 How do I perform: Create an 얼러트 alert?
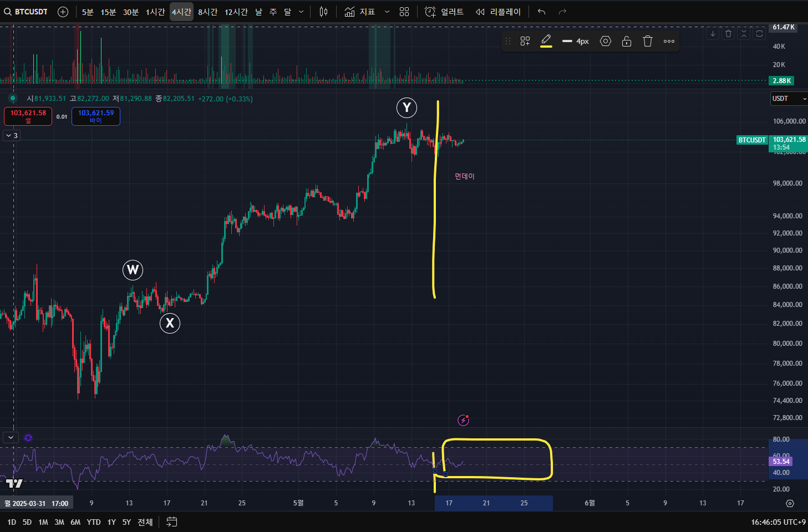444,12
